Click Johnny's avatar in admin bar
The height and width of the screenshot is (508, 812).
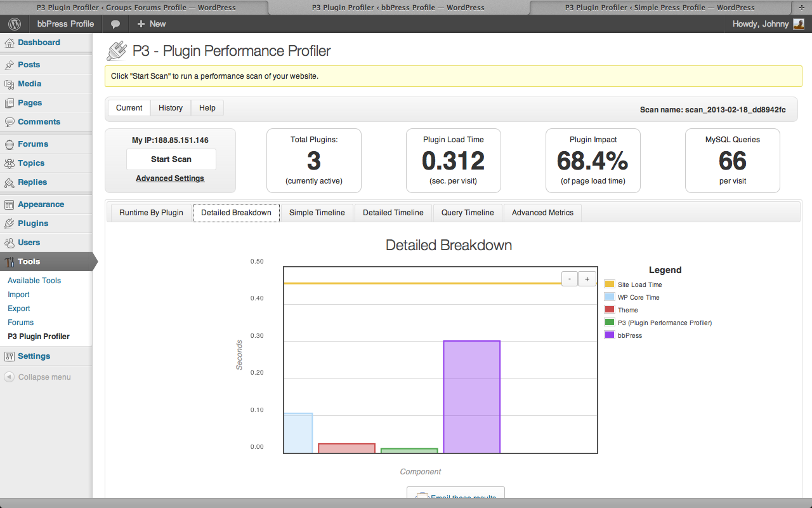click(799, 24)
